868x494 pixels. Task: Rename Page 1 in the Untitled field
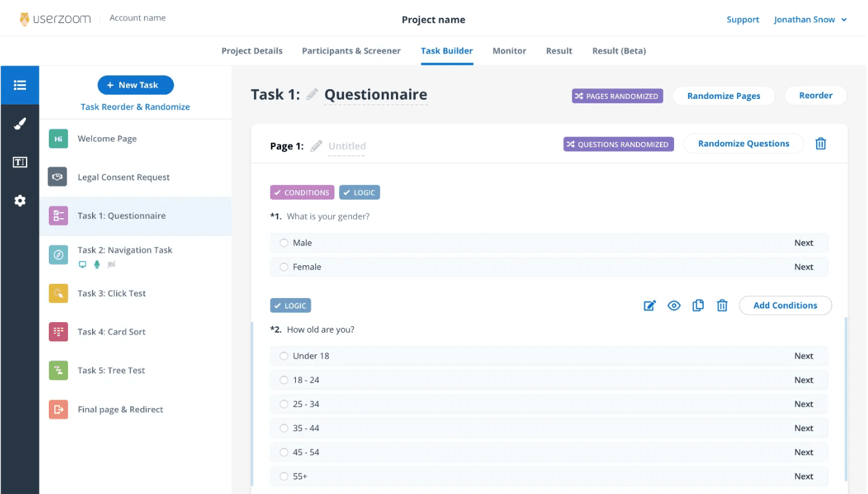point(347,146)
